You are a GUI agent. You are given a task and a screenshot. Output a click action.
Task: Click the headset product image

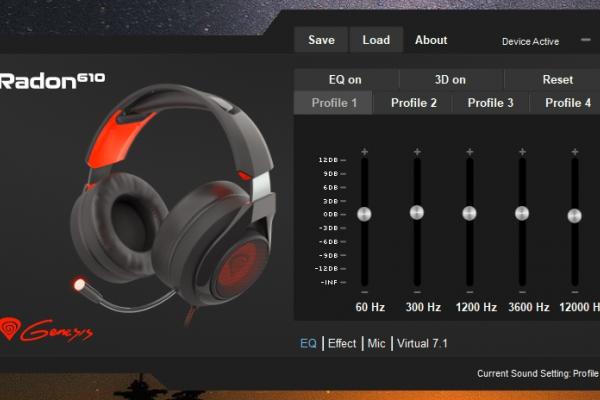pyautogui.click(x=173, y=203)
